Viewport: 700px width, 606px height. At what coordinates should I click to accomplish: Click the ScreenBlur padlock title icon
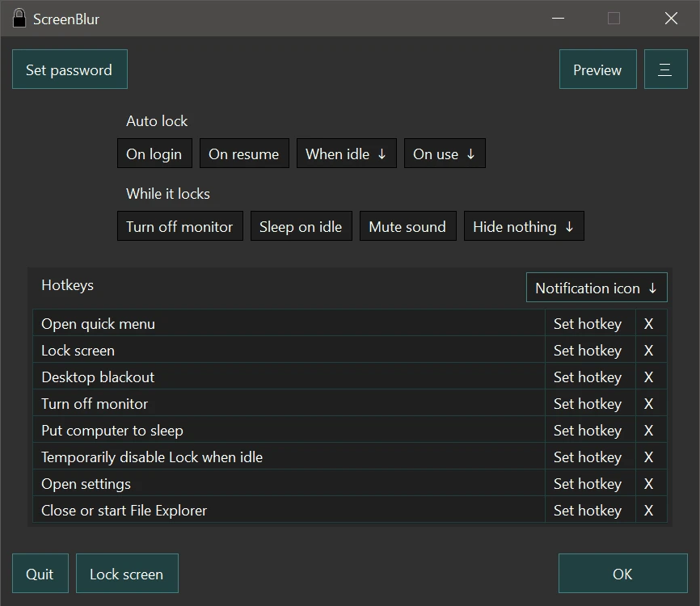pyautogui.click(x=19, y=19)
